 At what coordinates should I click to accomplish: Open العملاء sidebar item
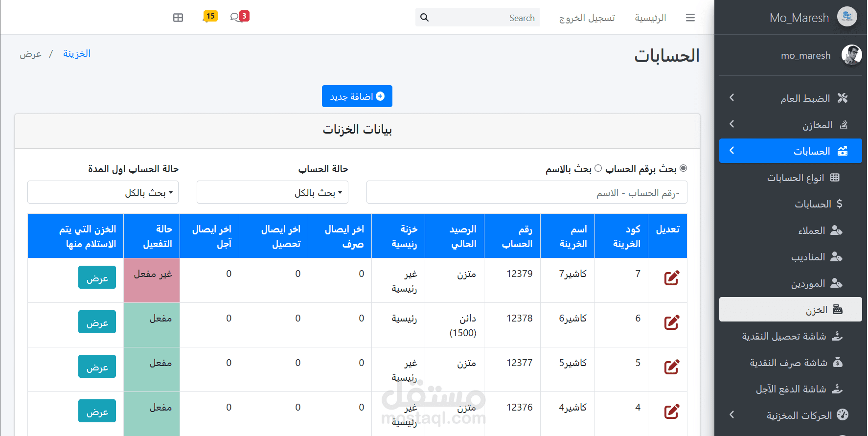(791, 230)
